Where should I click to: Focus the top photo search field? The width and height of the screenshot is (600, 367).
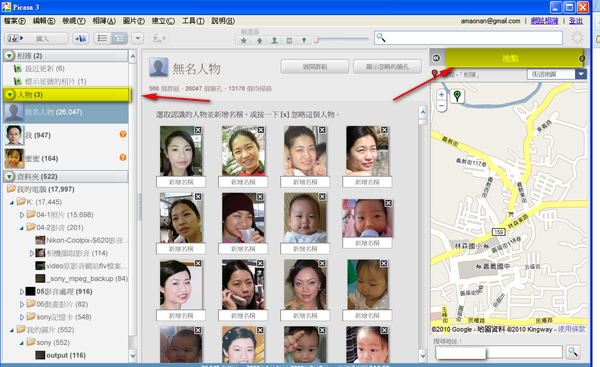[468, 38]
